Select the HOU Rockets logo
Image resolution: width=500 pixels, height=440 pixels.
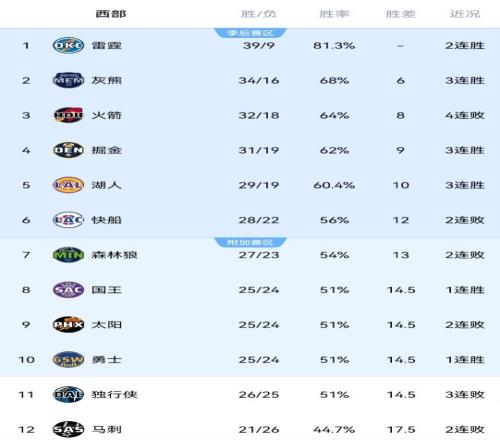point(68,115)
